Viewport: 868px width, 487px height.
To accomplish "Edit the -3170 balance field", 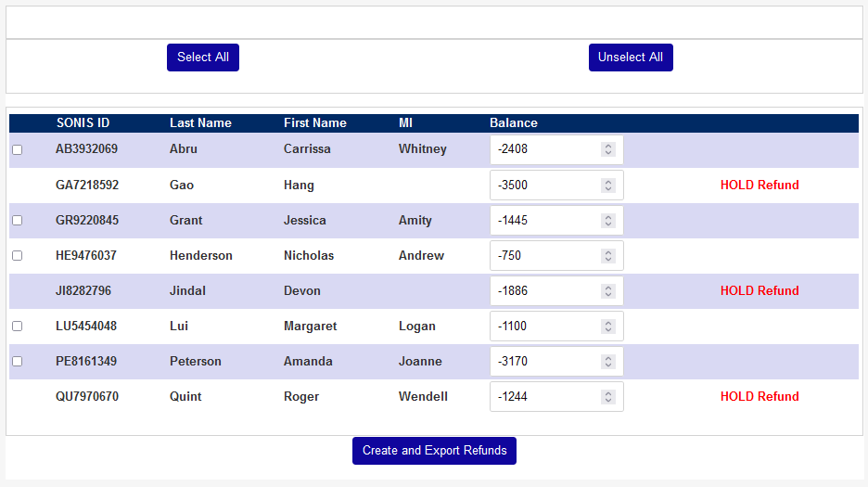I will pos(556,361).
